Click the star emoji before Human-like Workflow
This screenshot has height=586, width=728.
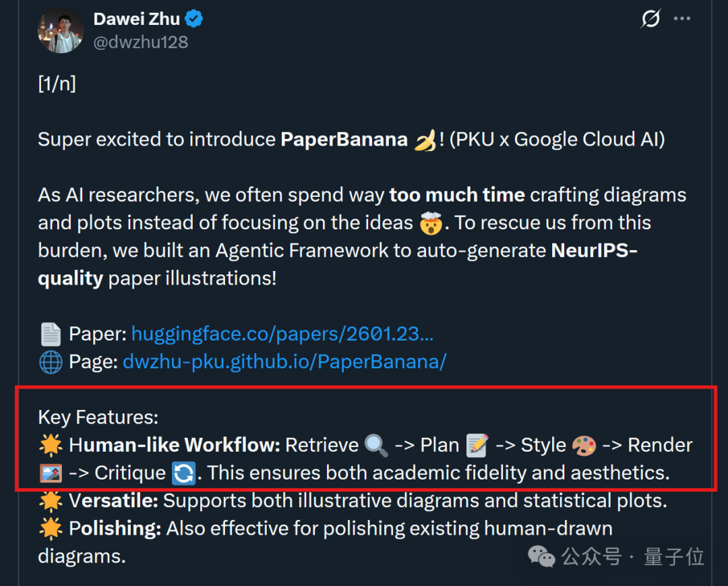pos(51,445)
